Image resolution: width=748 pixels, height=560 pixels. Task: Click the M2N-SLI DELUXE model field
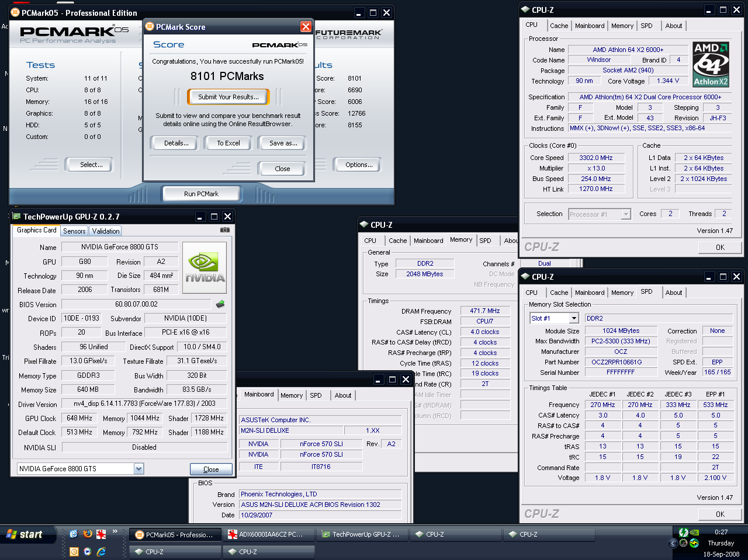pos(291,430)
